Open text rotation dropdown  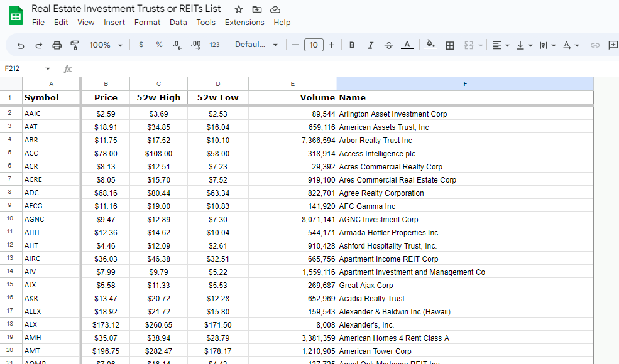point(571,45)
